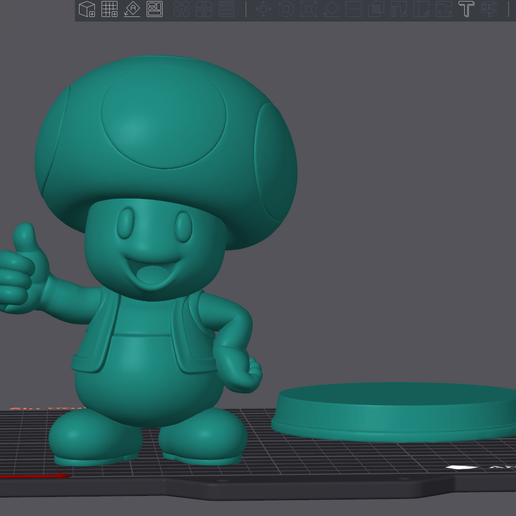516x516 pixels.
Task: Select the Seam painting tool
Action: click(421, 9)
